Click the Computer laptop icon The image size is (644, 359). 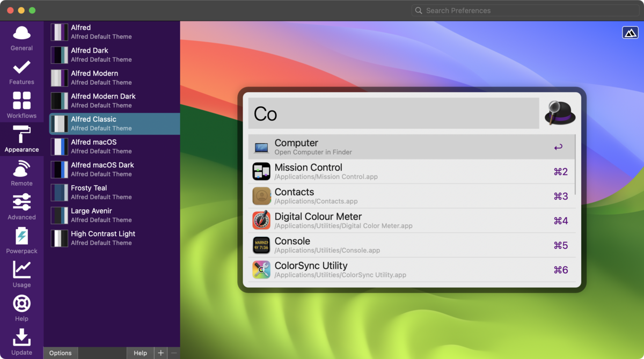[261, 147]
